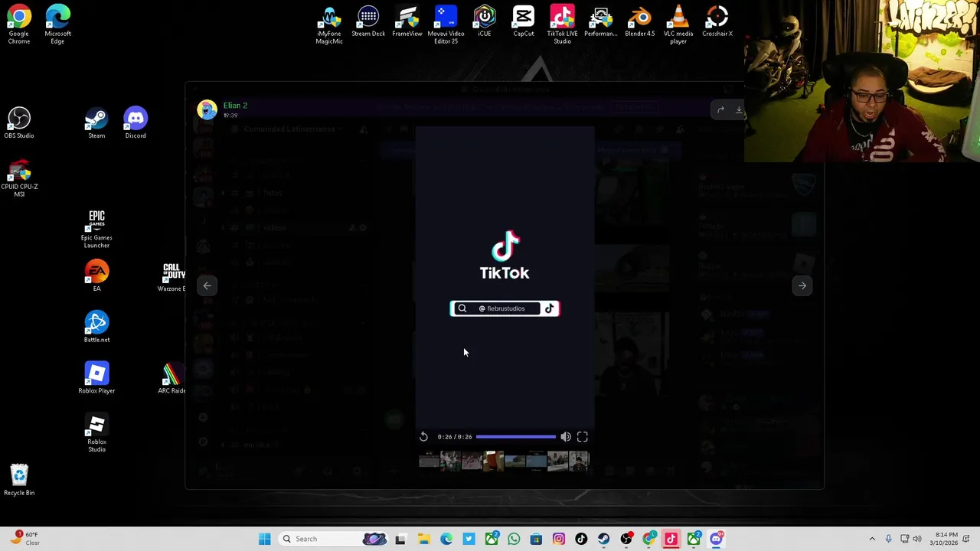
Task: Download the media with the download icon
Action: 738,109
